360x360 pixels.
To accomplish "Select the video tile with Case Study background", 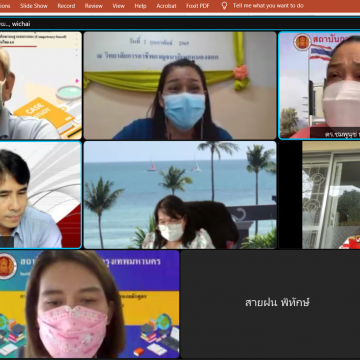I will tap(41, 85).
